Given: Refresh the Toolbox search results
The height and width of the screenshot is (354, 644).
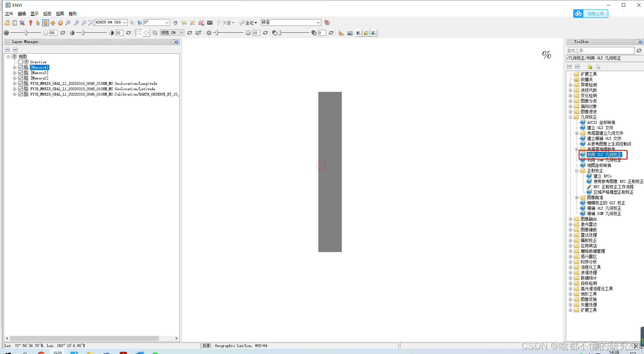Looking at the screenshot, I should (x=639, y=51).
